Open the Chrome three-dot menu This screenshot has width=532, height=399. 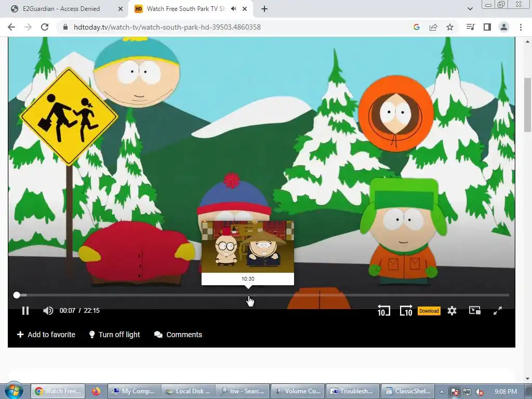point(521,27)
